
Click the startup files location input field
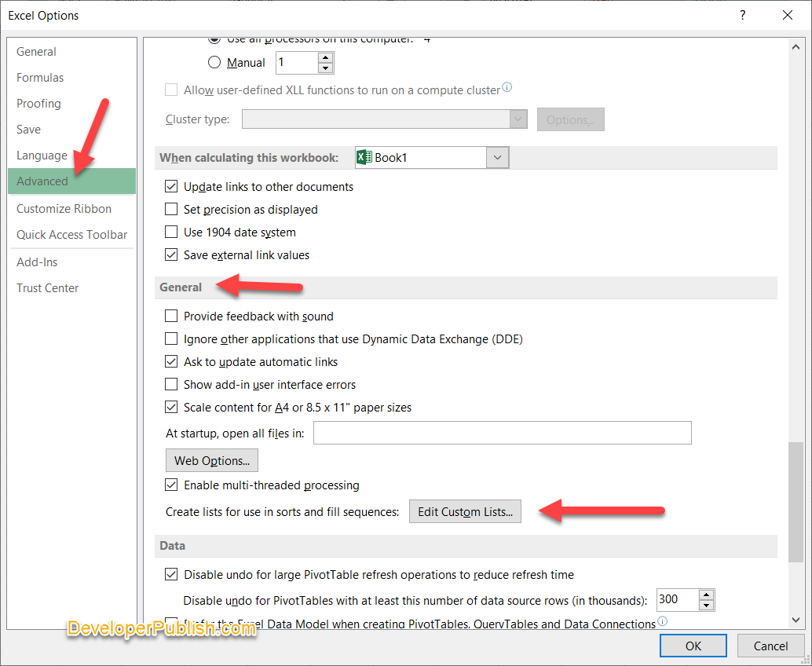[503, 433]
